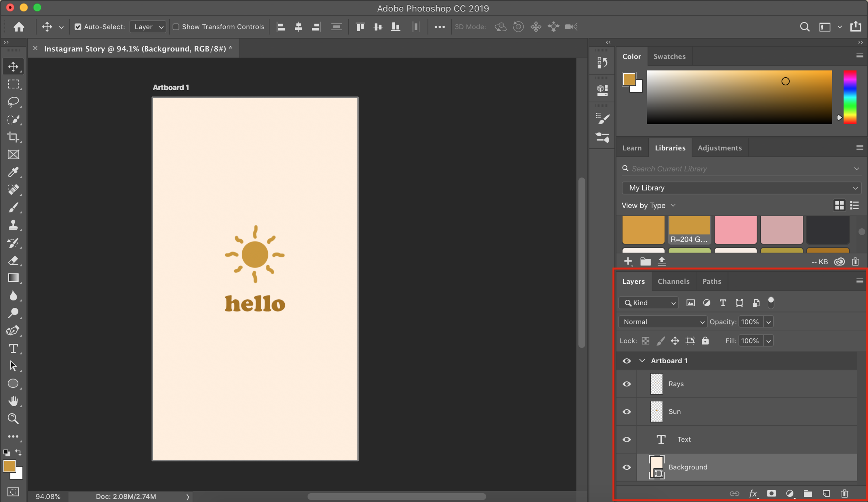The image size is (868, 502).
Task: Collapse the Artboard 1 group
Action: click(x=642, y=360)
